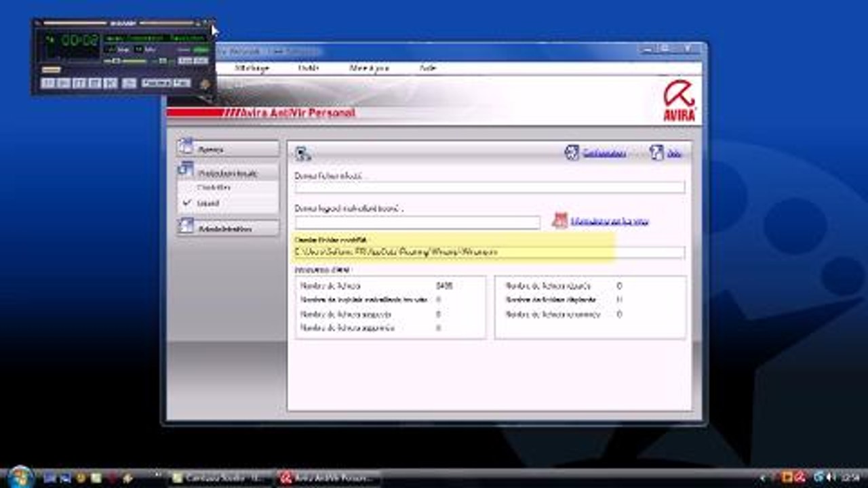Start playback with Winamp's play button
The width and height of the screenshot is (868, 488).
click(x=62, y=83)
